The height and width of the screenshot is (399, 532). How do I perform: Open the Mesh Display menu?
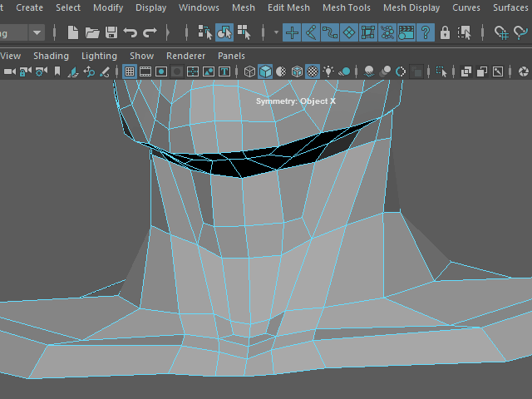[411, 7]
